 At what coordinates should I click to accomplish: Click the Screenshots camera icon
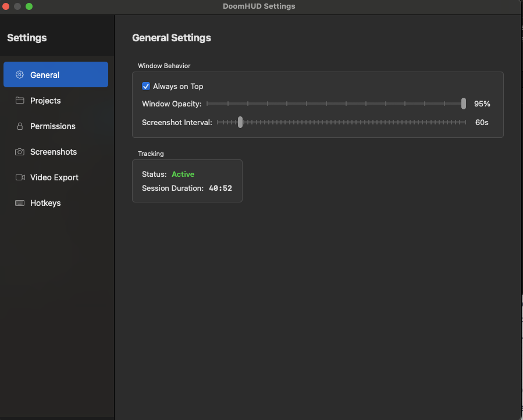click(x=20, y=152)
